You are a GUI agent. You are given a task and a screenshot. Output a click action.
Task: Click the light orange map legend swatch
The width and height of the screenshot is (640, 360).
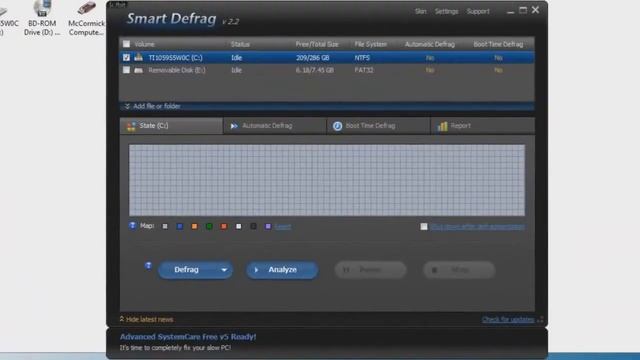pyautogui.click(x=194, y=226)
